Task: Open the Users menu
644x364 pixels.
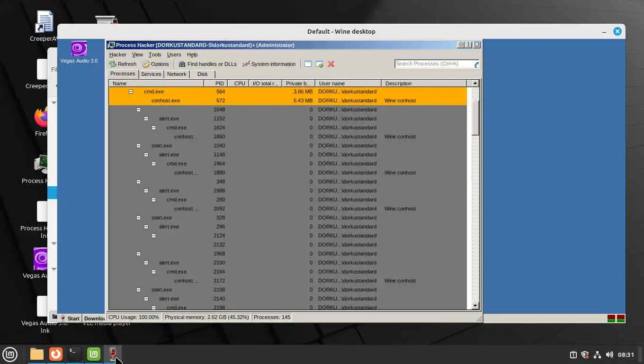Action: (x=174, y=55)
